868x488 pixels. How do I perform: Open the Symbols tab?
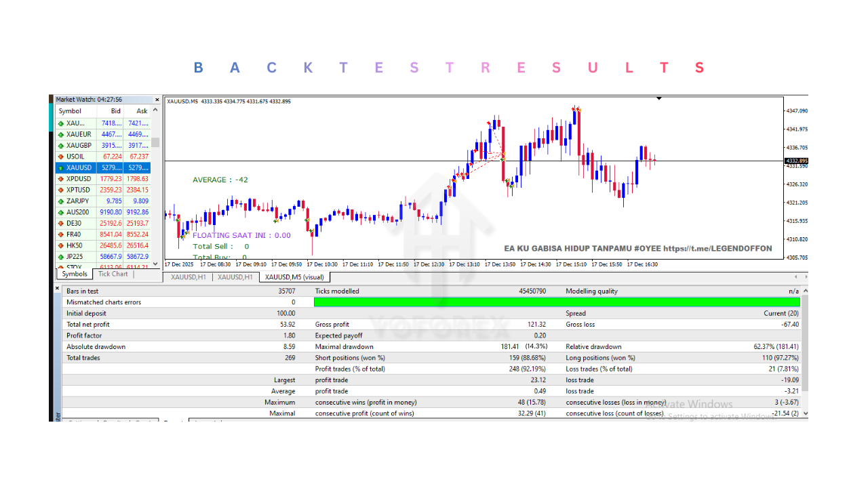coord(74,274)
